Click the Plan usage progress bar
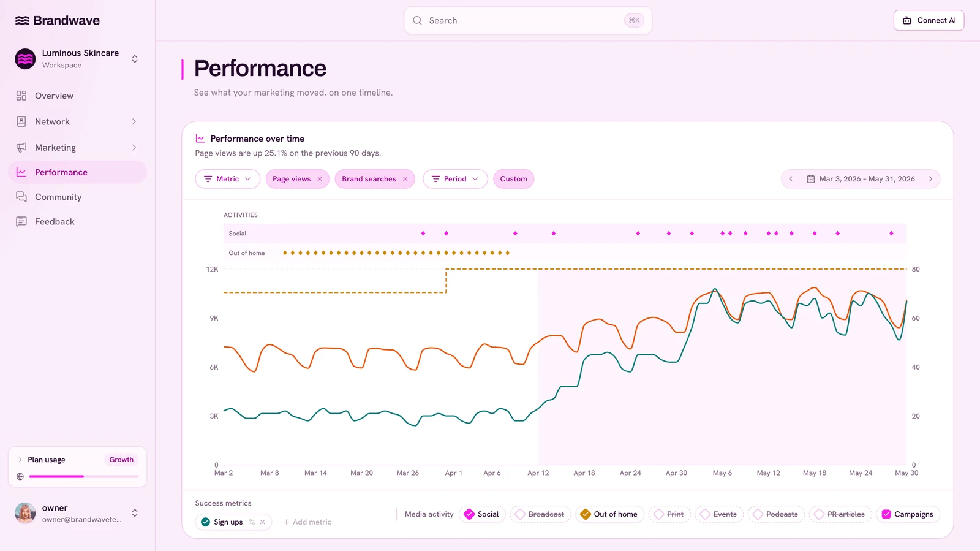The height and width of the screenshot is (551, 980). tap(84, 476)
